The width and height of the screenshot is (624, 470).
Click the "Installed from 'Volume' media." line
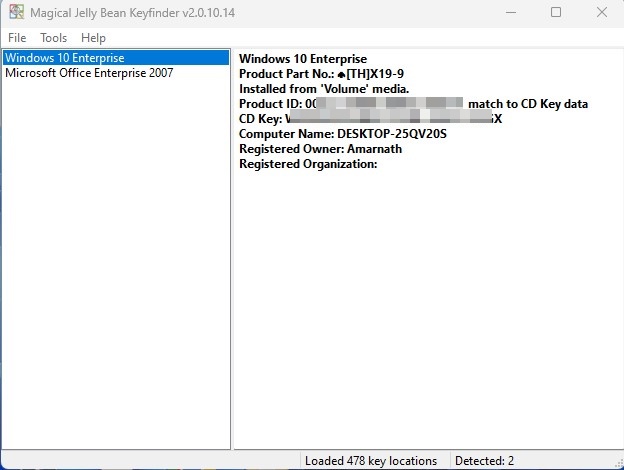click(324, 89)
